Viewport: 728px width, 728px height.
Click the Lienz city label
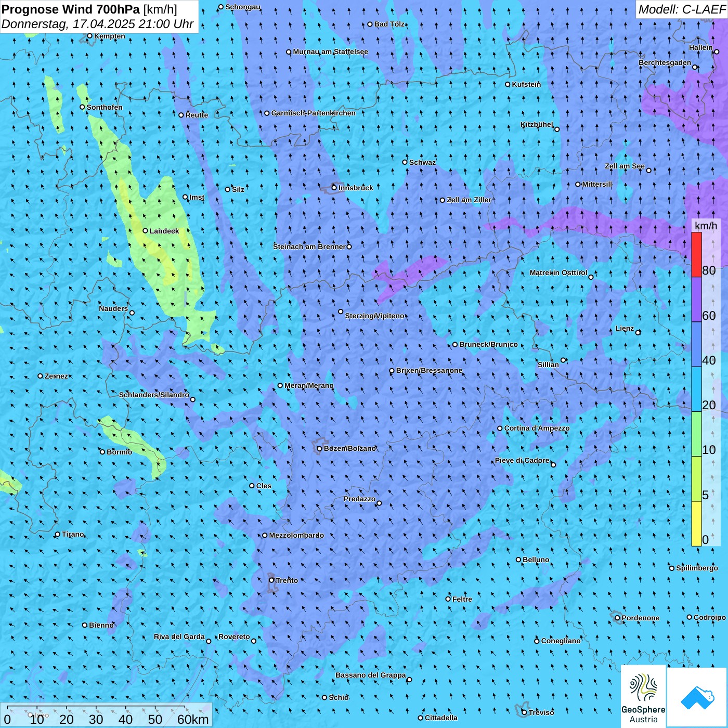click(625, 328)
